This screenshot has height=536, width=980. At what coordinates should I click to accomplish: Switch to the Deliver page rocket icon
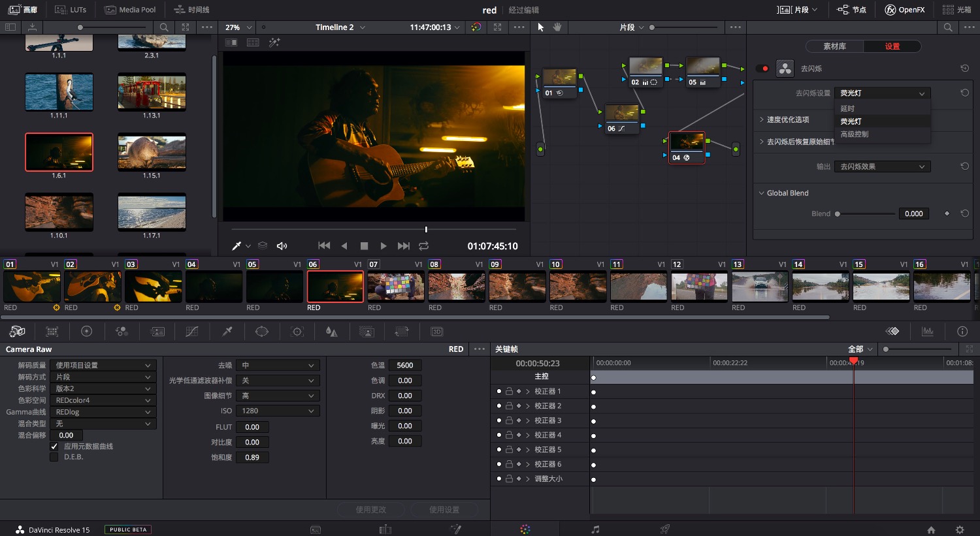[665, 529]
